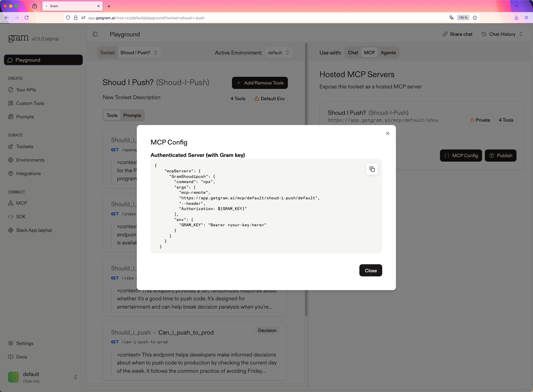
Task: Open the Prompts tab in toolset
Action: [132, 115]
